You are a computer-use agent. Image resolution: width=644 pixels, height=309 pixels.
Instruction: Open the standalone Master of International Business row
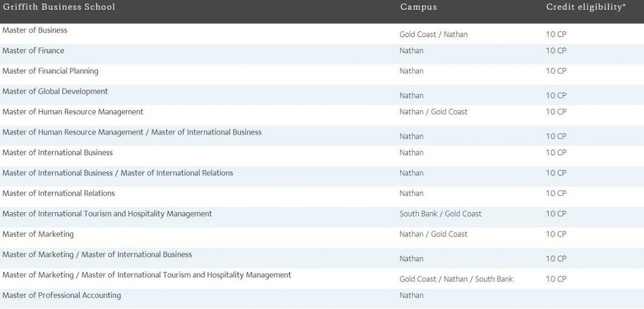click(57, 153)
